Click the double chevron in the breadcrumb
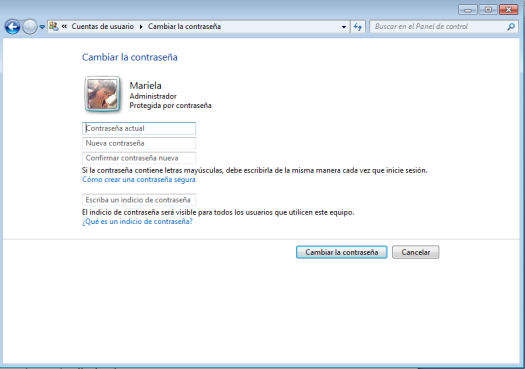 tap(64, 26)
